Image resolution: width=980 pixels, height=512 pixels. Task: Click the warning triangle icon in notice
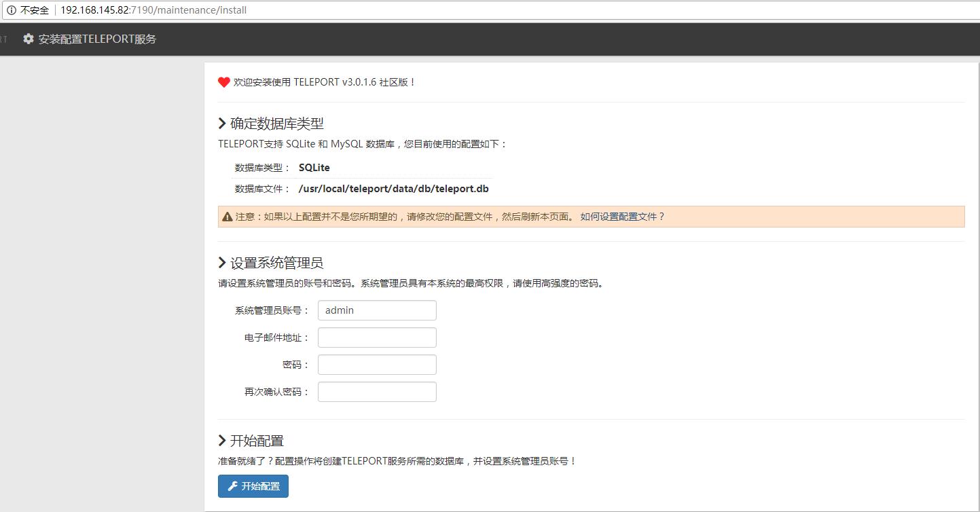click(x=228, y=217)
